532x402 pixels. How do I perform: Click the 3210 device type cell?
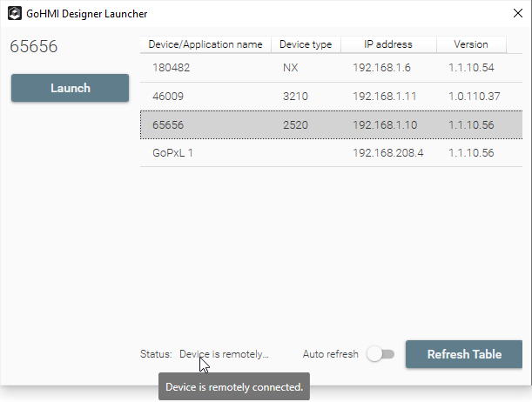coord(295,97)
